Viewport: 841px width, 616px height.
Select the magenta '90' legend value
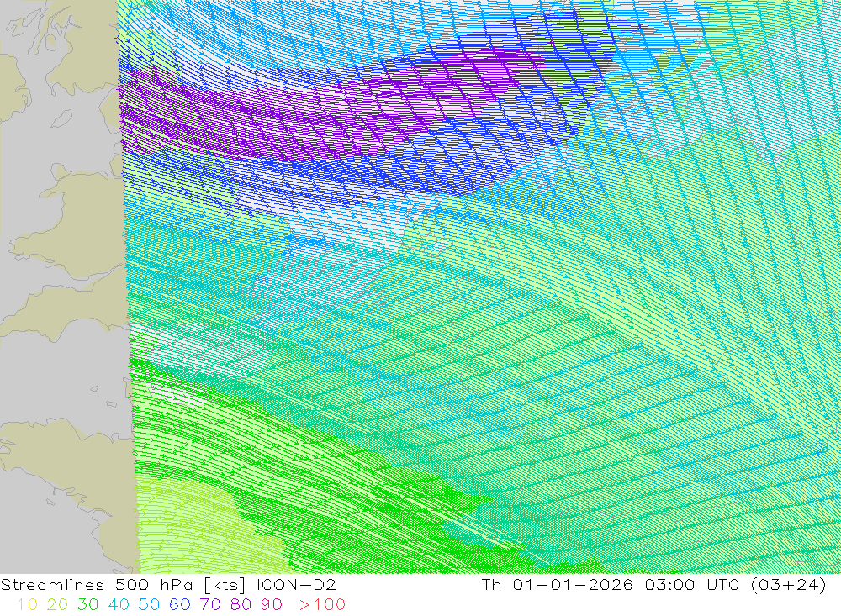click(x=272, y=605)
